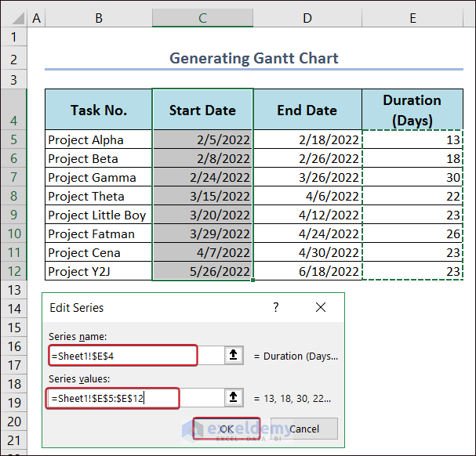The height and width of the screenshot is (456, 476).
Task: Collapse dialog via Series name range selector icon
Action: click(234, 355)
